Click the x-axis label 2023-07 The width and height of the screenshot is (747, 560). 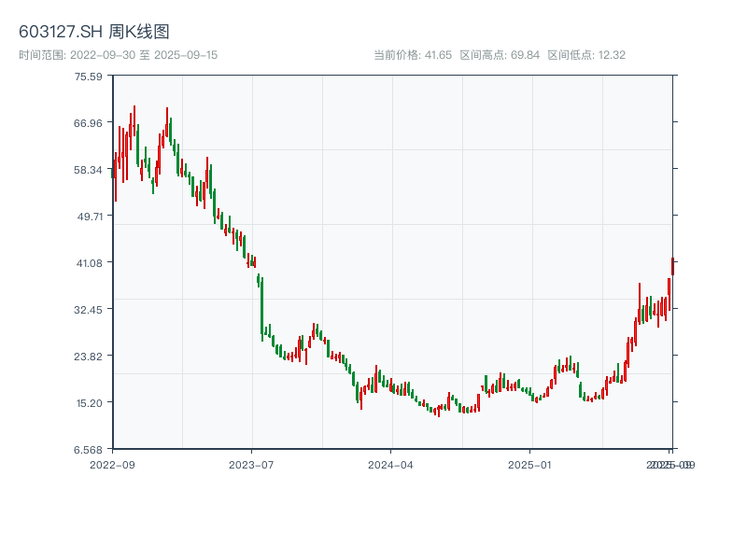point(251,465)
